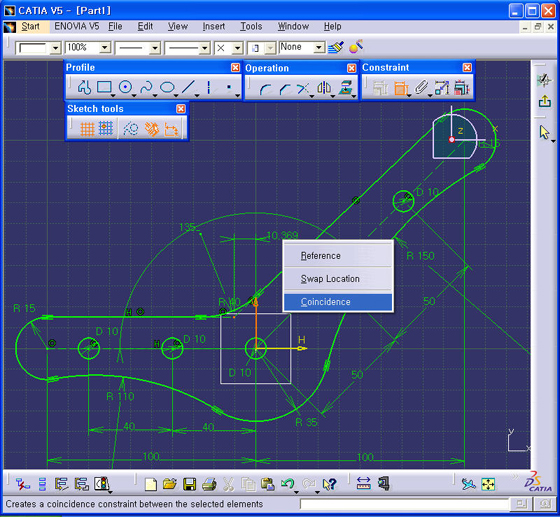Screen dimensions: 560x517
Task: Open the View menu
Action: pos(178,26)
